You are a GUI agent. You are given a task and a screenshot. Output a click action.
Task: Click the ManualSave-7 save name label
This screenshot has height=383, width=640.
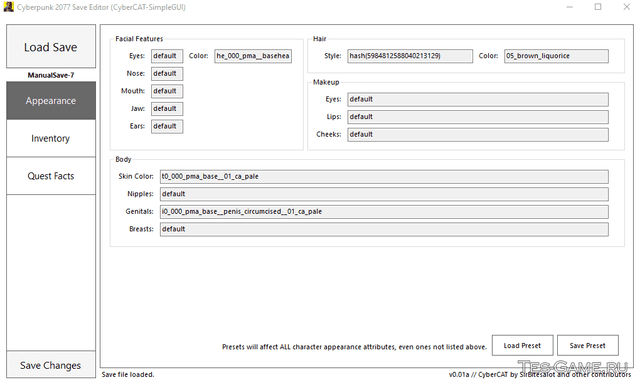(x=51, y=75)
